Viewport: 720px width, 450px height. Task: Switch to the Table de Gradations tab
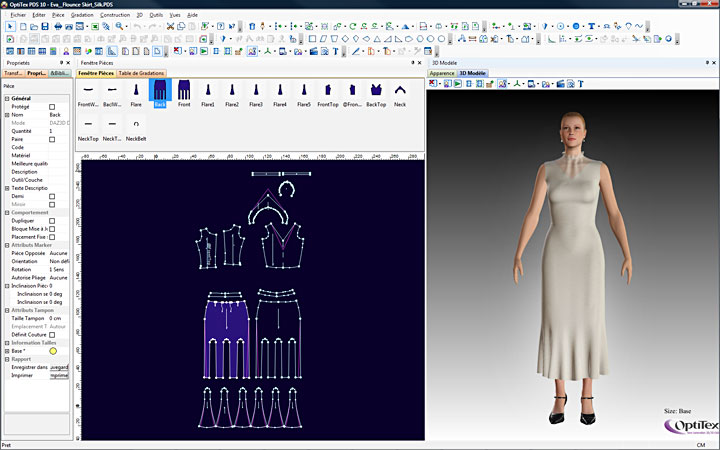pos(141,73)
